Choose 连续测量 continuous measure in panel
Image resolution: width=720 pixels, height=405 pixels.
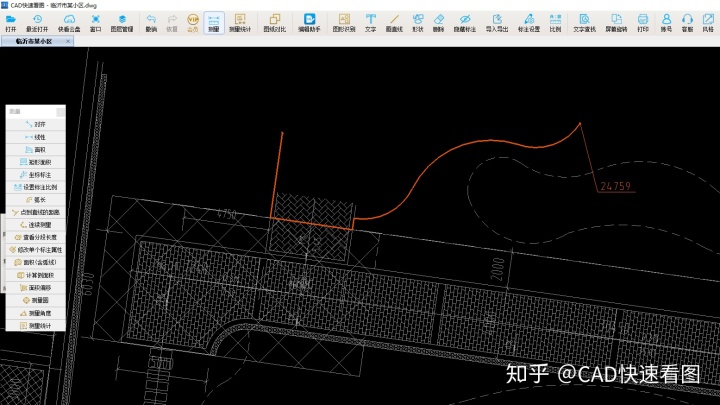tap(36, 225)
